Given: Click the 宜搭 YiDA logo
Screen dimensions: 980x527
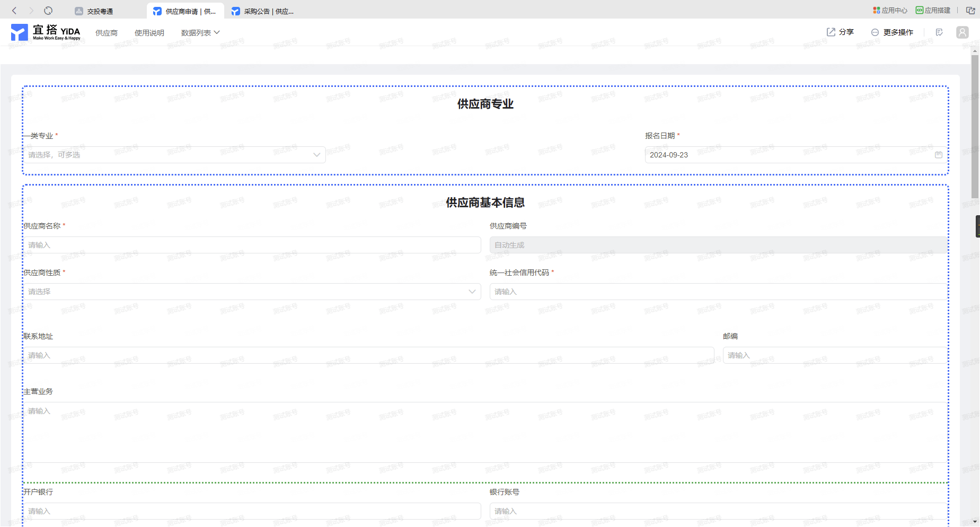Looking at the screenshot, I should tap(46, 32).
